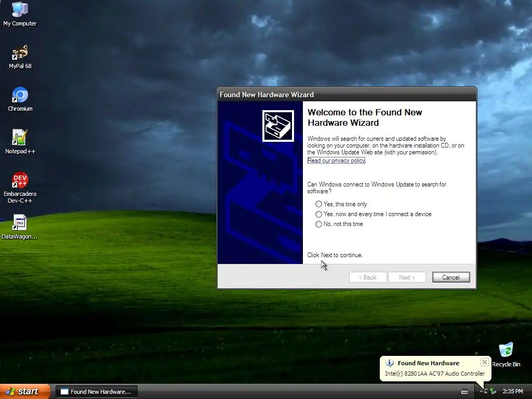Click the Cancel button in the wizard
This screenshot has height=399, width=532.
pos(451,277)
